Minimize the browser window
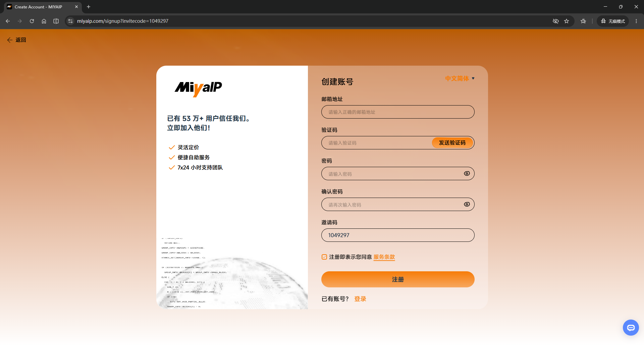 pos(605,7)
